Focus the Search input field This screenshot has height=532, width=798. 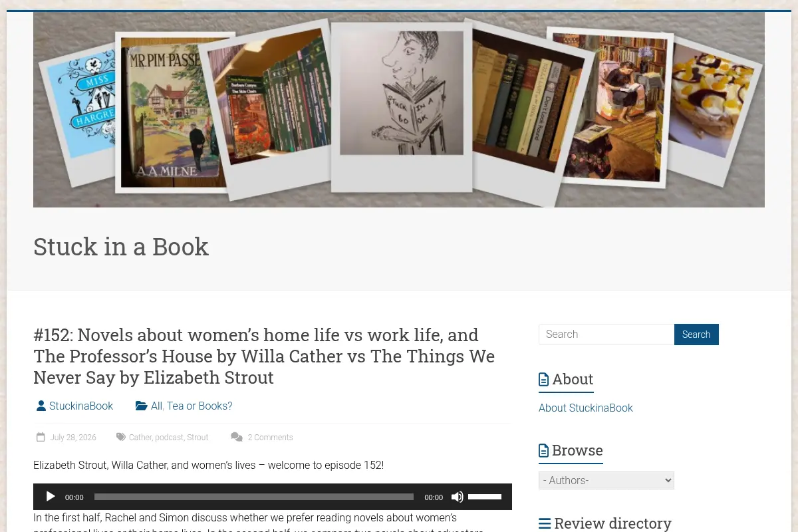tap(606, 334)
